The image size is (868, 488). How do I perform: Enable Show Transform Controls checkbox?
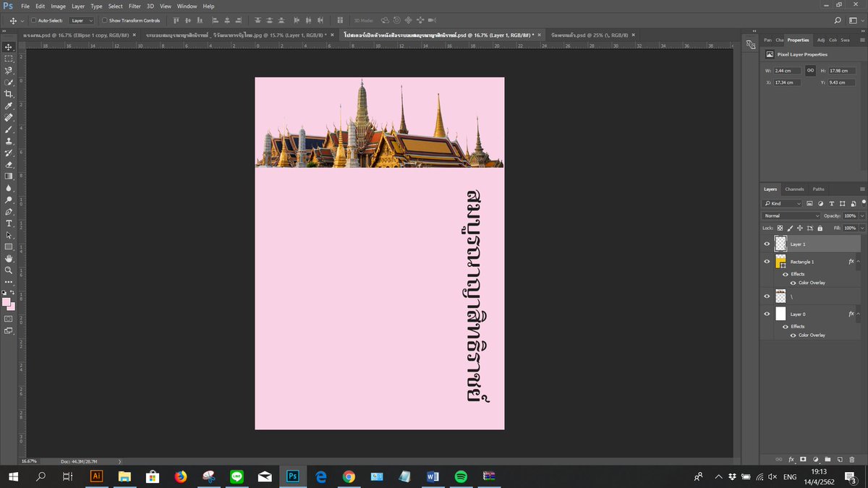(x=105, y=20)
